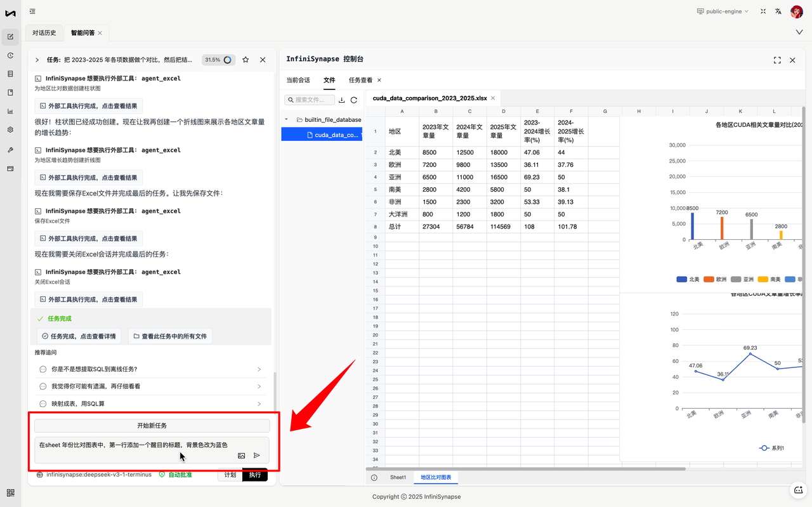Switch to 任务查看 tab
This screenshot has height=507, width=812.
[x=360, y=80]
